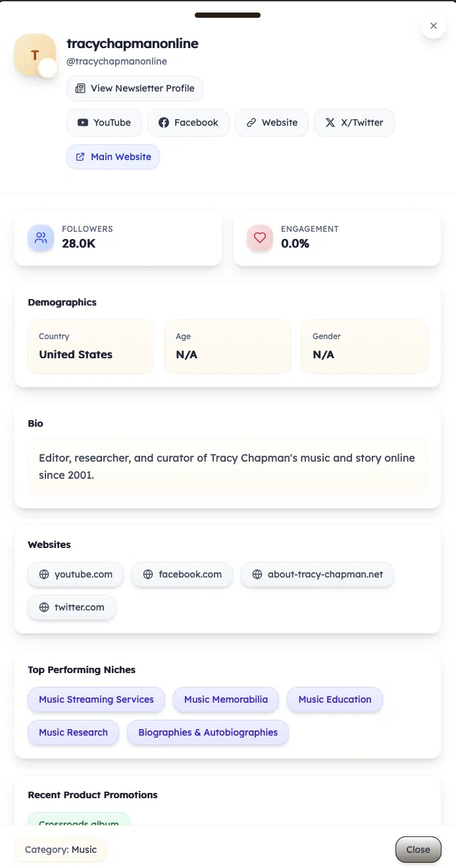Click the followers people icon
The height and width of the screenshot is (868, 456).
click(40, 238)
